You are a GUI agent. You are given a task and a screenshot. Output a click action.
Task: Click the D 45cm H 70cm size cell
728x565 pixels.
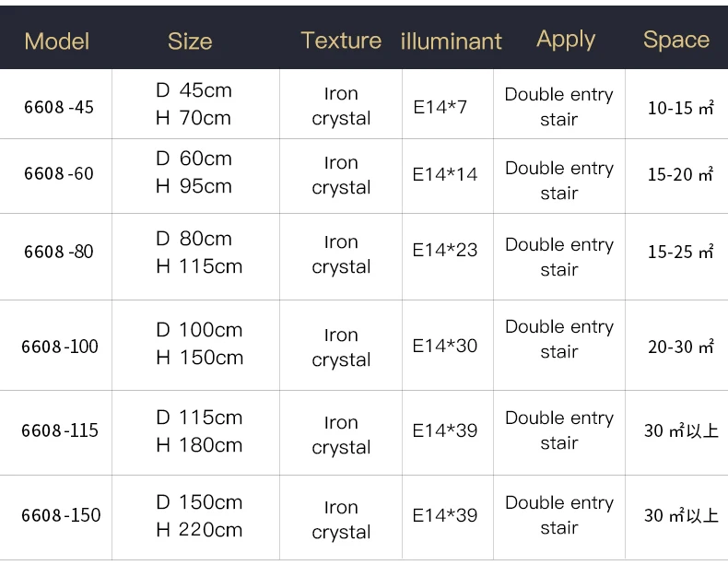(x=194, y=104)
